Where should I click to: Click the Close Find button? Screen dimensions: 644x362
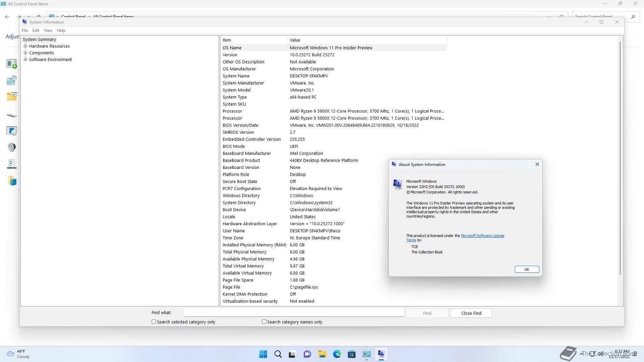point(471,313)
